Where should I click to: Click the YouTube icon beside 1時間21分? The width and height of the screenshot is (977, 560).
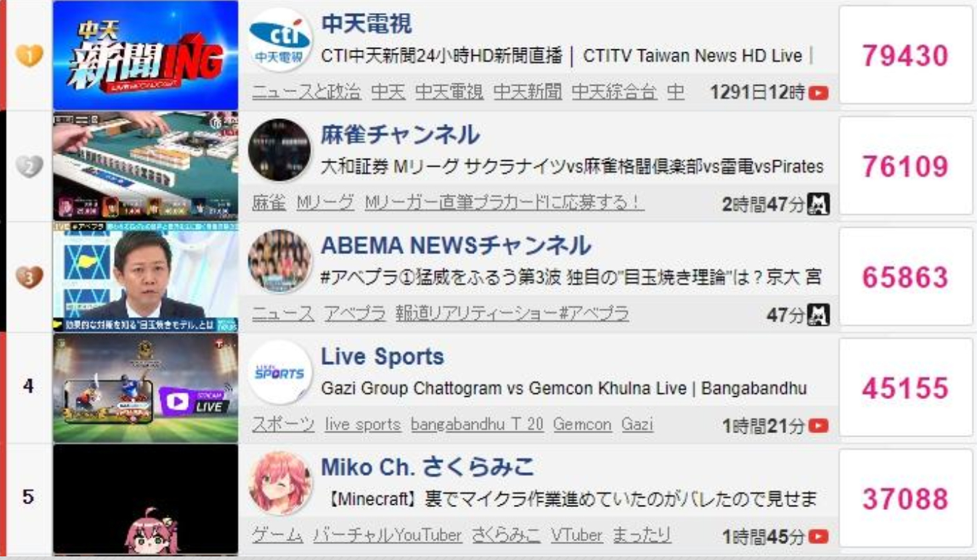pos(819,427)
